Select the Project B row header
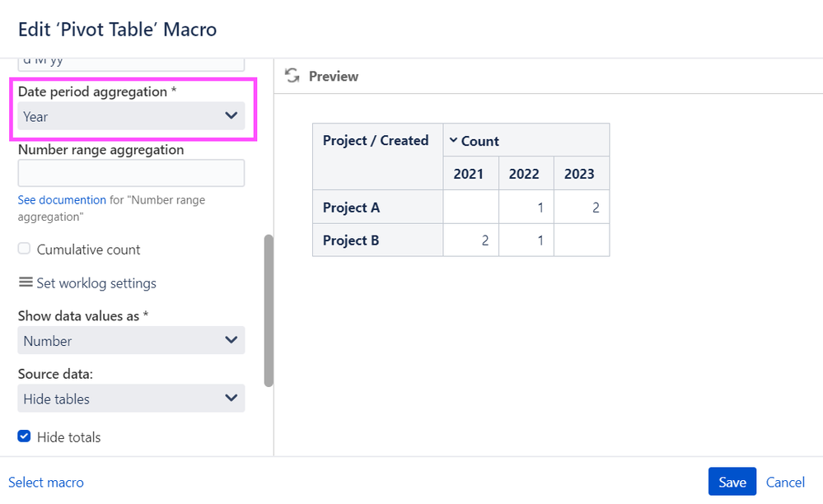823x504 pixels. click(352, 240)
